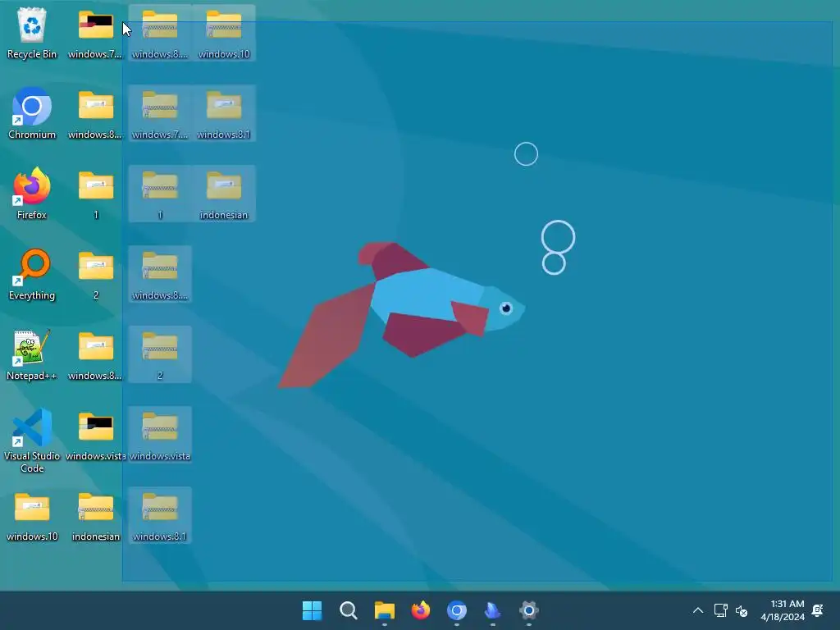The height and width of the screenshot is (630, 840).
Task: Open File Explorer from the taskbar
Action: point(384,610)
